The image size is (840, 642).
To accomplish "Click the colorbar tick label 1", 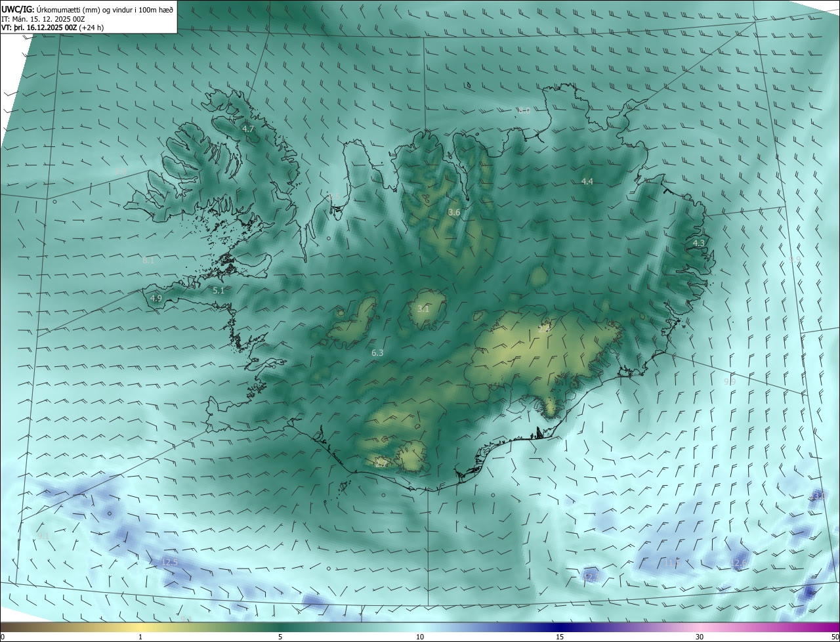I will coord(140,637).
